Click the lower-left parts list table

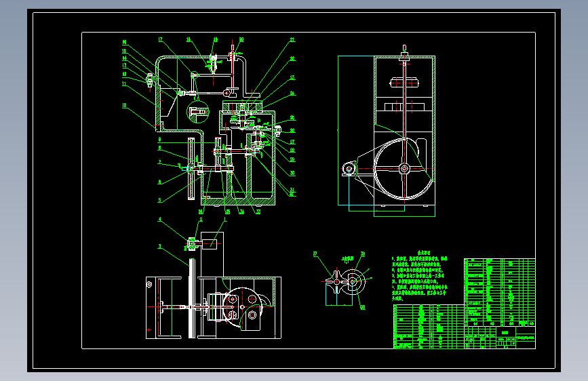[x=429, y=327]
